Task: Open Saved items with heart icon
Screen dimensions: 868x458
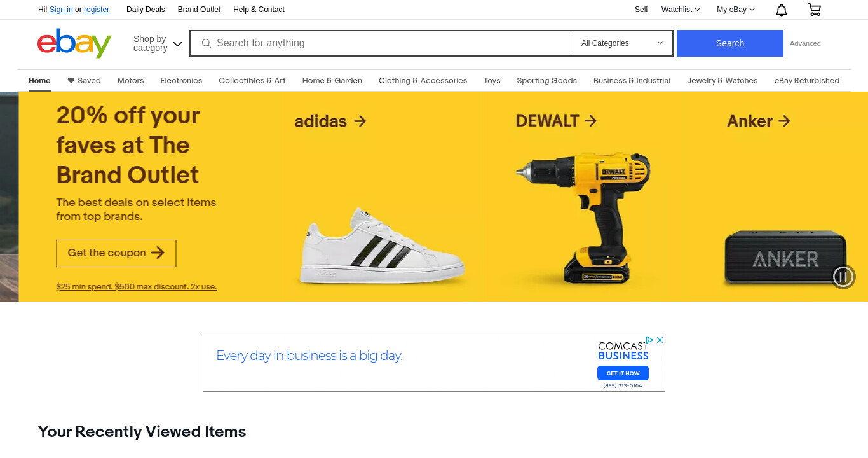Action: [84, 81]
